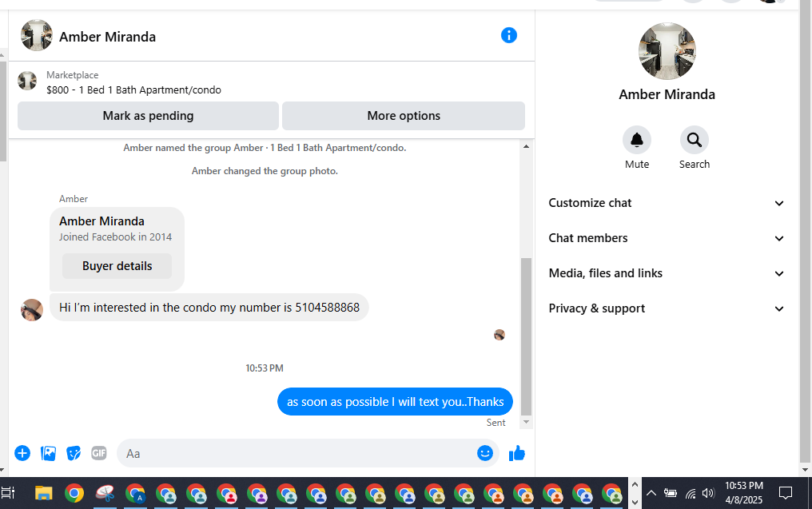Mute the conversation with the bell icon
This screenshot has height=509, width=812.
[636, 140]
